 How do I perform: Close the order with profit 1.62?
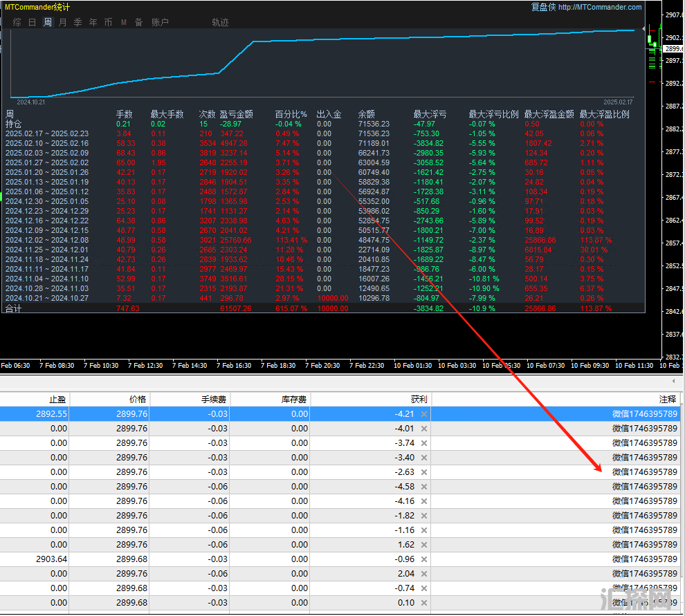423,545
